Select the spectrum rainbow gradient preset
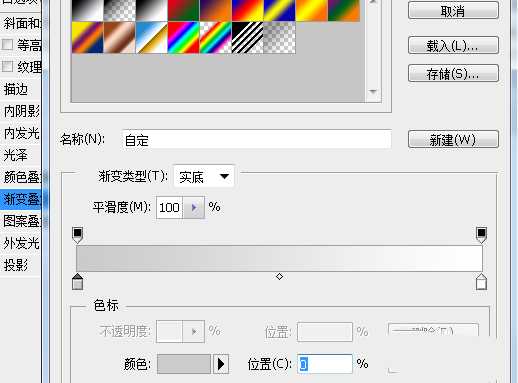The width and height of the screenshot is (518, 383). coord(183,38)
